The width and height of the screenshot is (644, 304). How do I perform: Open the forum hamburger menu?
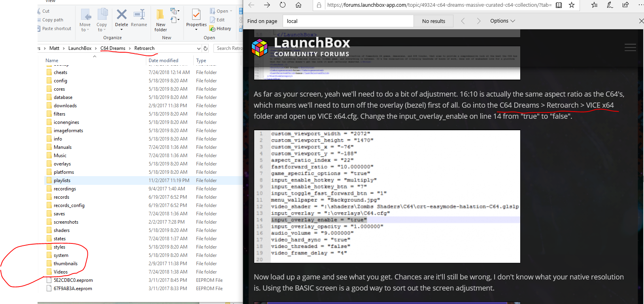point(630,47)
